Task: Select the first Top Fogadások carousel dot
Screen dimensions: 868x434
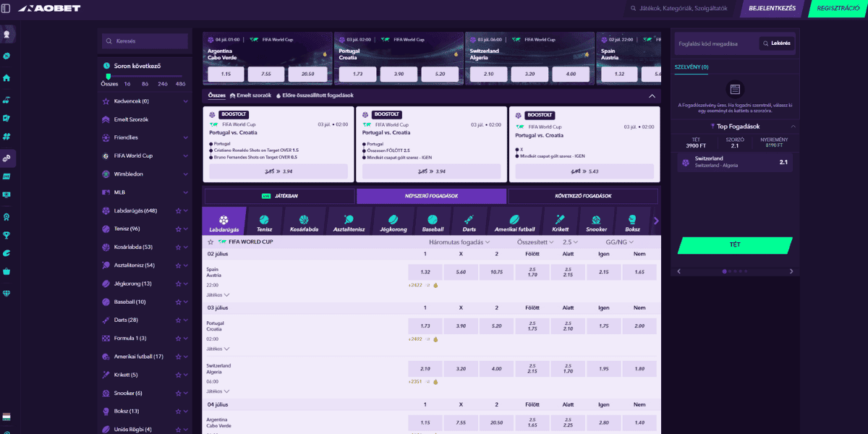Action: pos(725,271)
